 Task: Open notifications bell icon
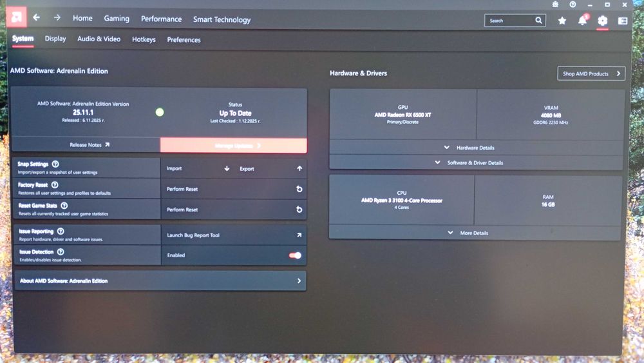(583, 20)
